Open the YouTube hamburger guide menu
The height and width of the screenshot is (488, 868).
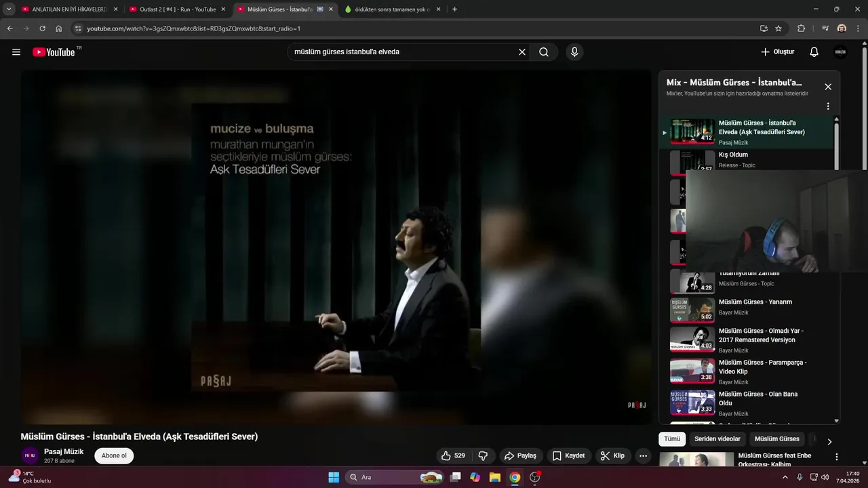point(16,52)
